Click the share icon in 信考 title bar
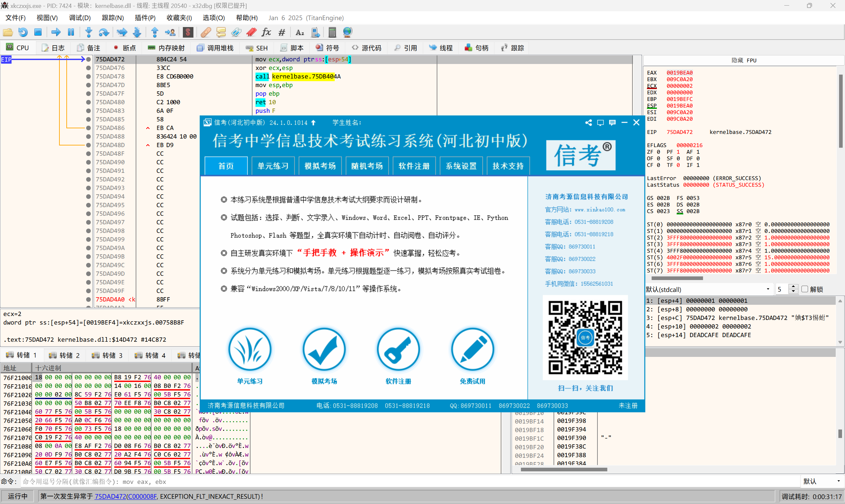This screenshot has height=504, width=845. (589, 123)
